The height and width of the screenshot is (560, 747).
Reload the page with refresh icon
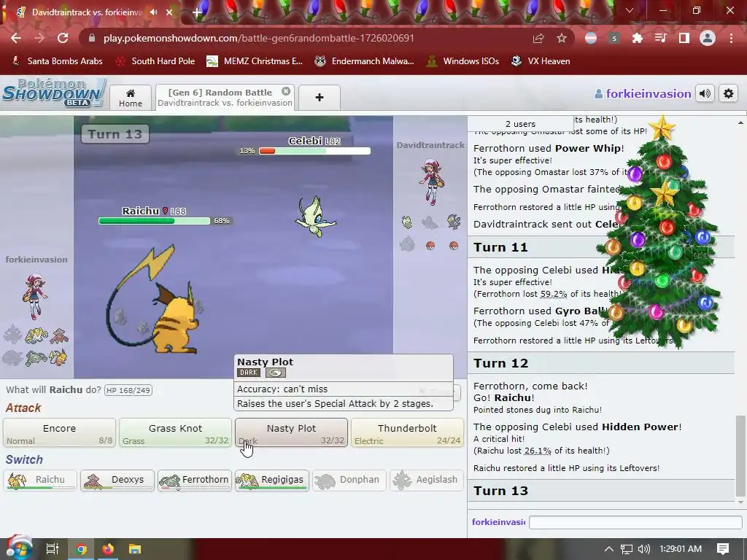tap(63, 38)
